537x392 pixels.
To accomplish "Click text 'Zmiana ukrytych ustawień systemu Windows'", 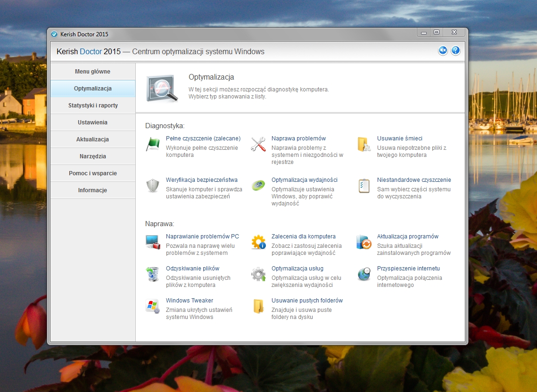I will point(199,313).
